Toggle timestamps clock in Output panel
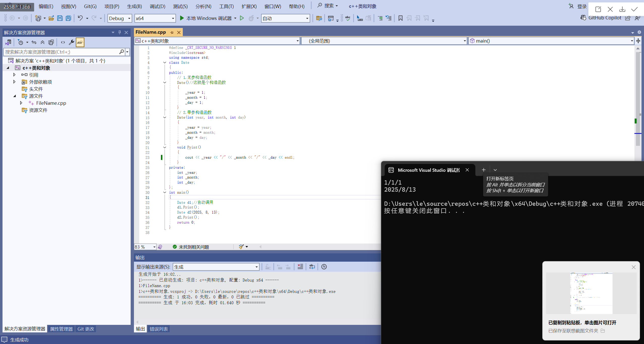Screen dimensions: 644x344 click(324, 267)
